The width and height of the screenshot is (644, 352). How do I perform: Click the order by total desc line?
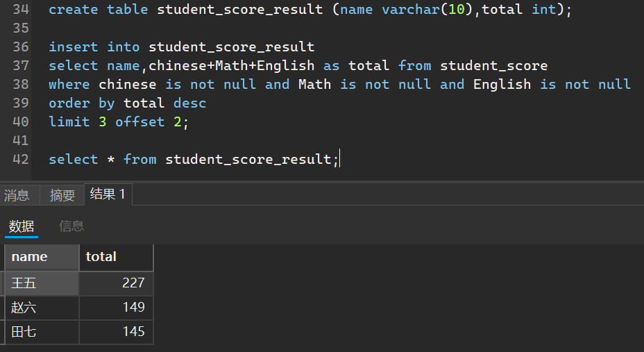coord(127,103)
